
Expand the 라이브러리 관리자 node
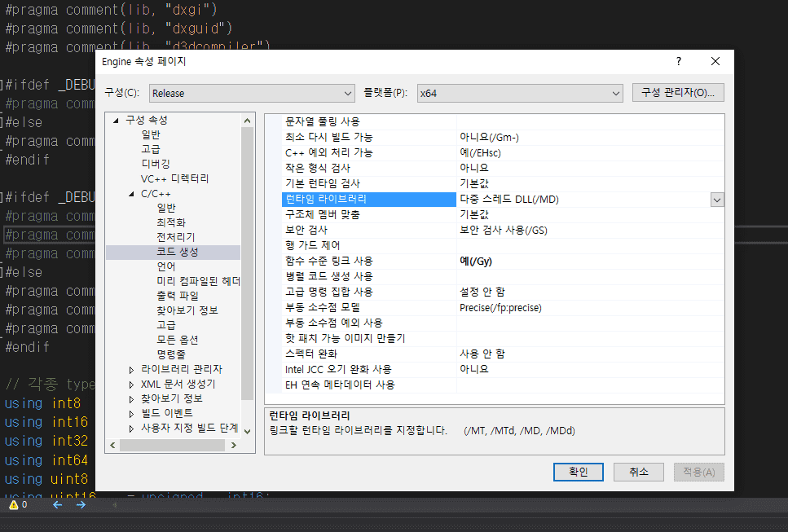coord(131,370)
